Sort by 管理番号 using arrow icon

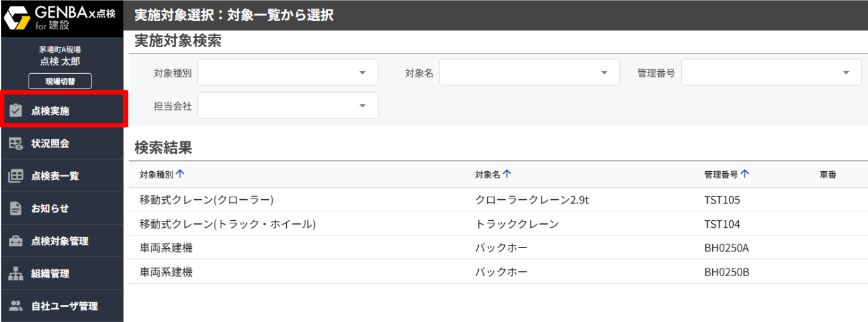coord(745,174)
